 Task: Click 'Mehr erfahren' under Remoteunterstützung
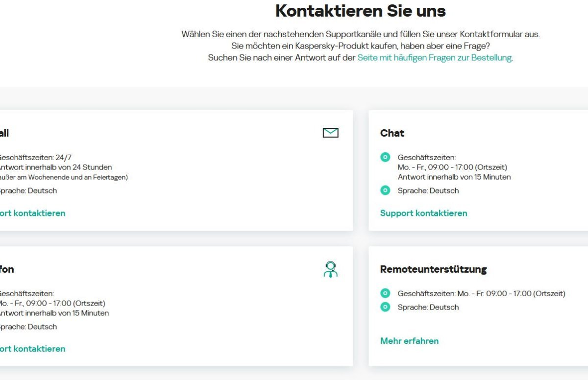click(409, 341)
